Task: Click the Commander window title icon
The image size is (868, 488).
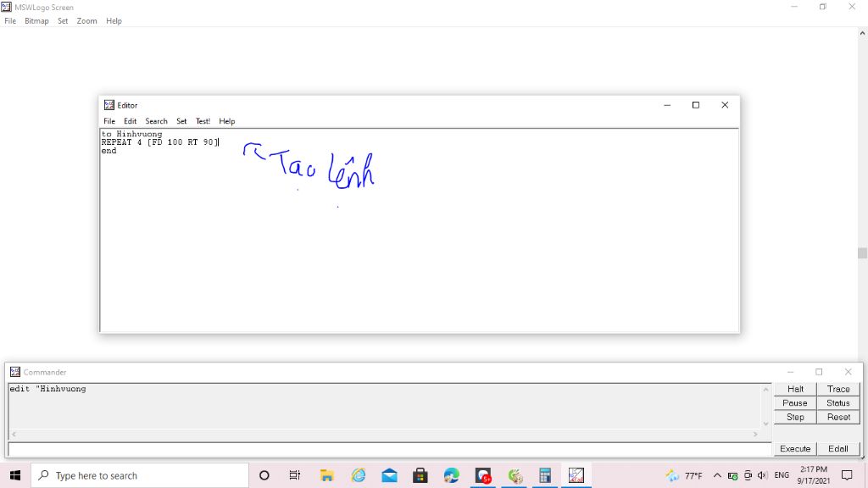Action: point(15,372)
